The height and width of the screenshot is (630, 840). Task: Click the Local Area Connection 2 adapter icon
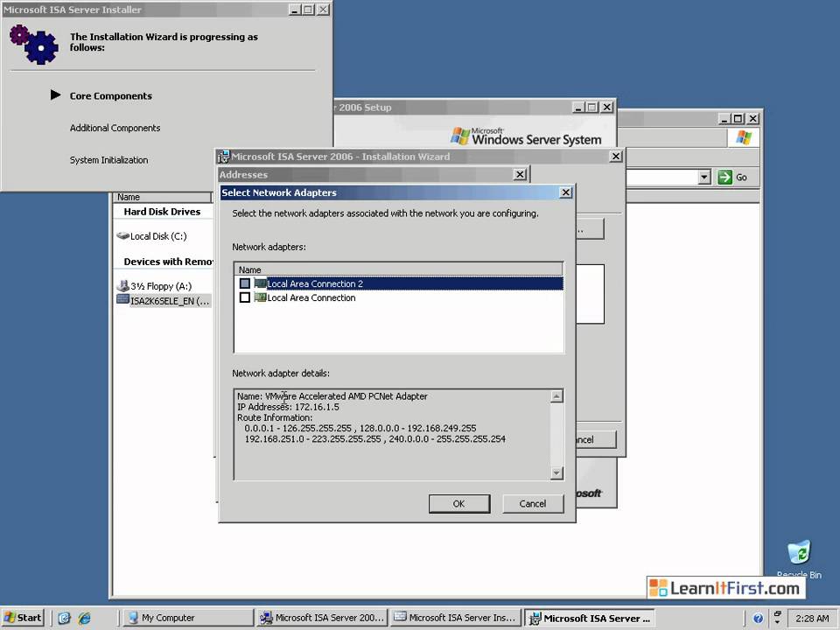click(260, 283)
